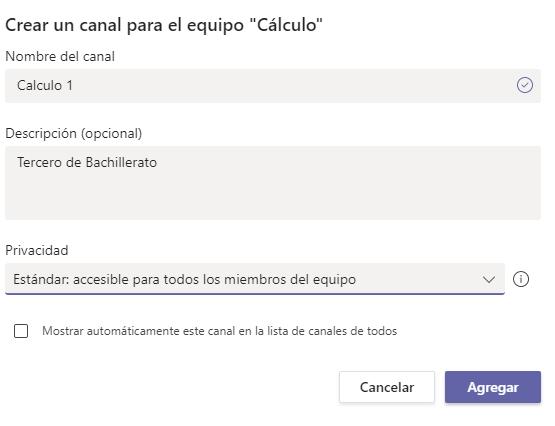Click the word Bachillerato in the description
Screen dimensions: 555x426
[x=121, y=162]
